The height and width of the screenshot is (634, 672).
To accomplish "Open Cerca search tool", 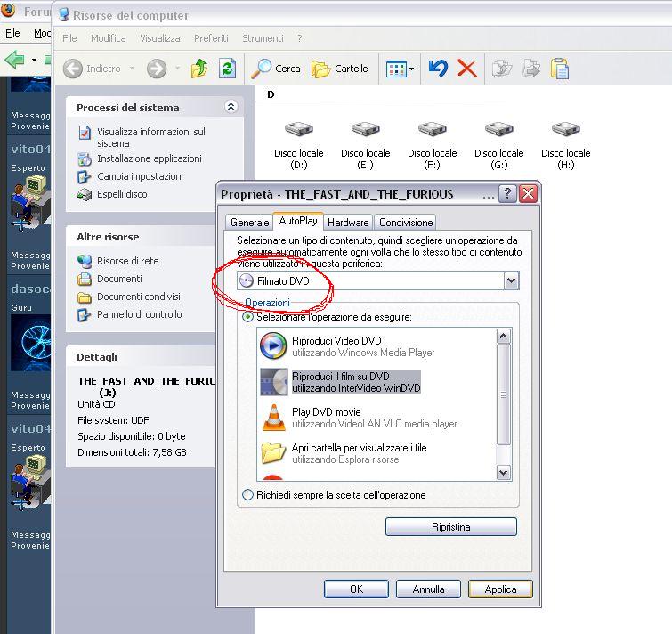I will point(276,69).
